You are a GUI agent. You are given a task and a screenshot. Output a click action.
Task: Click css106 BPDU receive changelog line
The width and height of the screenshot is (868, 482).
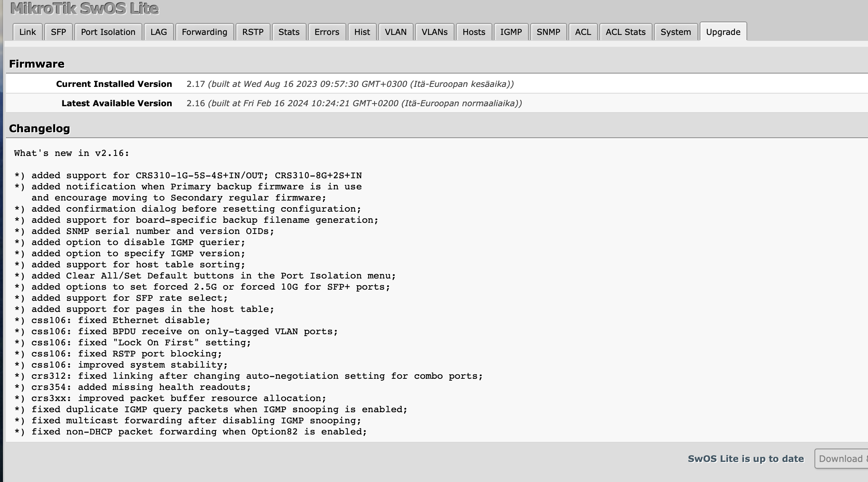pyautogui.click(x=176, y=331)
